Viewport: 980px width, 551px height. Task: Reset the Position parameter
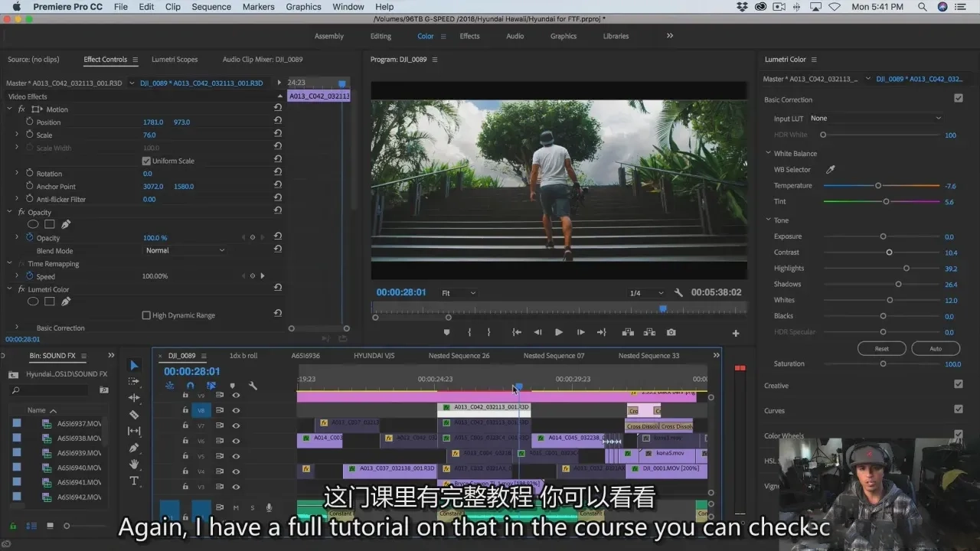click(278, 122)
